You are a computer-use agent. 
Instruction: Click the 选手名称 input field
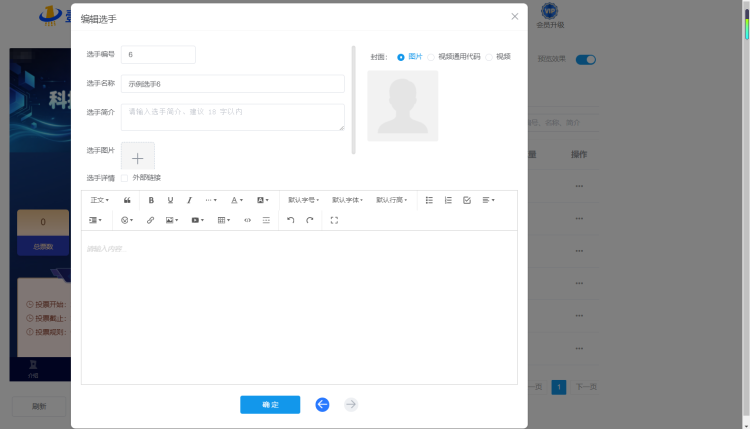(x=232, y=84)
